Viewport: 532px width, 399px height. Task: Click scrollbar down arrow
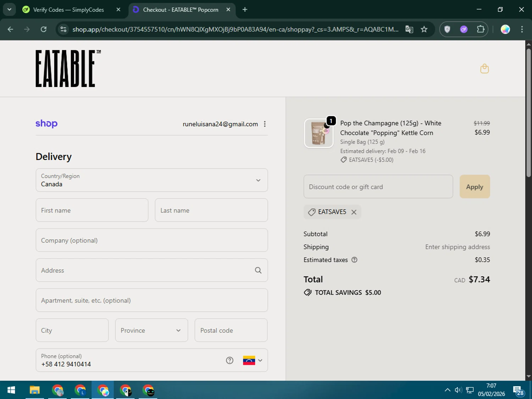[528, 376]
